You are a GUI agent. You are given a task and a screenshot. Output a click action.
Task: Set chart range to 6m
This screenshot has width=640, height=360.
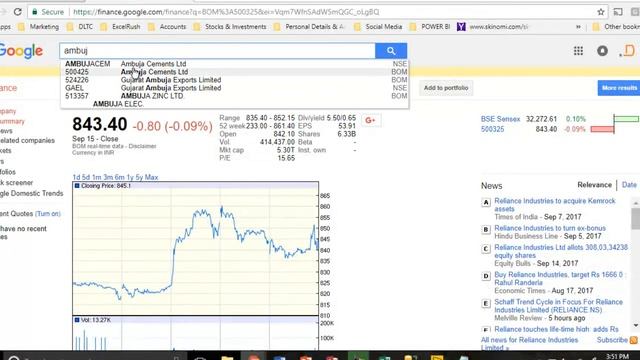(x=119, y=177)
